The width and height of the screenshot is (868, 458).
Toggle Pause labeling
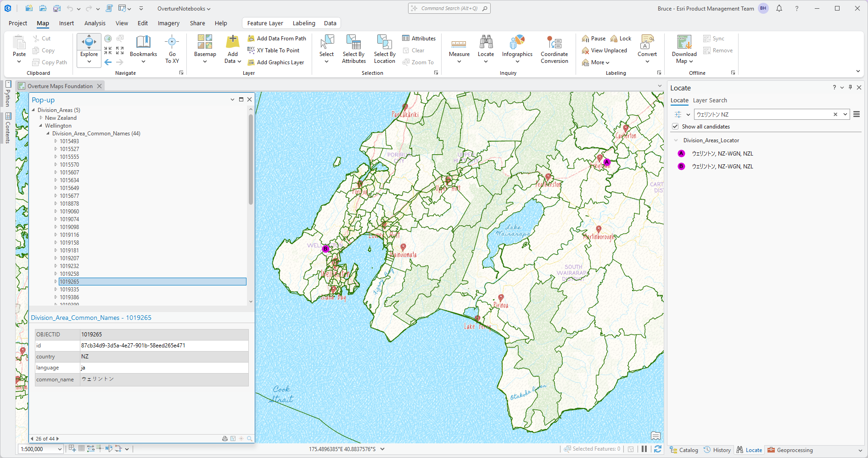(594, 39)
